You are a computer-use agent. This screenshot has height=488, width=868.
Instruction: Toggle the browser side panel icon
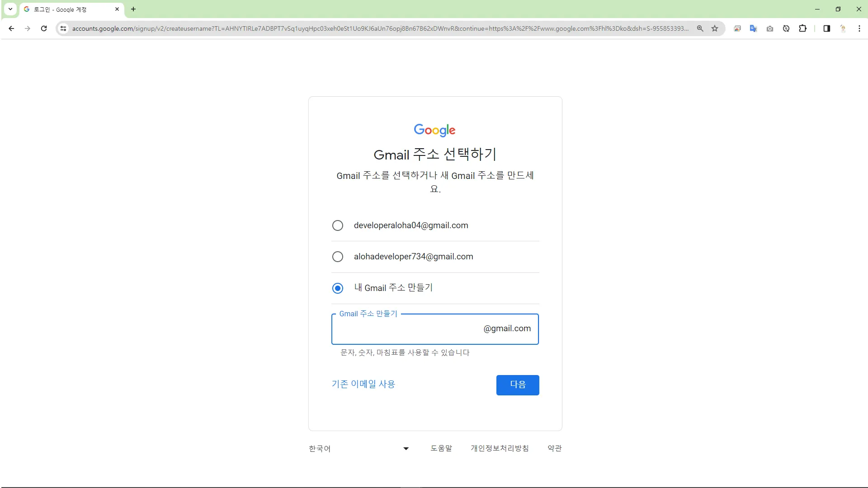[826, 28]
